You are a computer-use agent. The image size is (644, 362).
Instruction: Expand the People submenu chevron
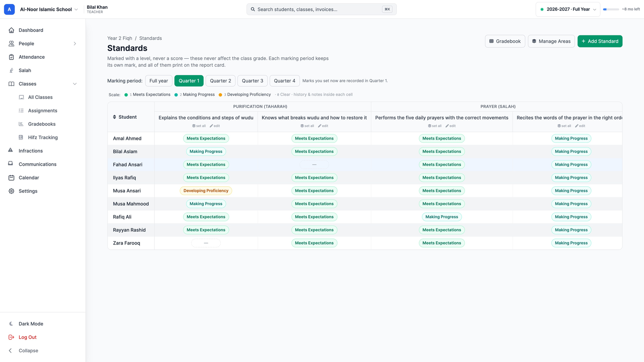(75, 43)
